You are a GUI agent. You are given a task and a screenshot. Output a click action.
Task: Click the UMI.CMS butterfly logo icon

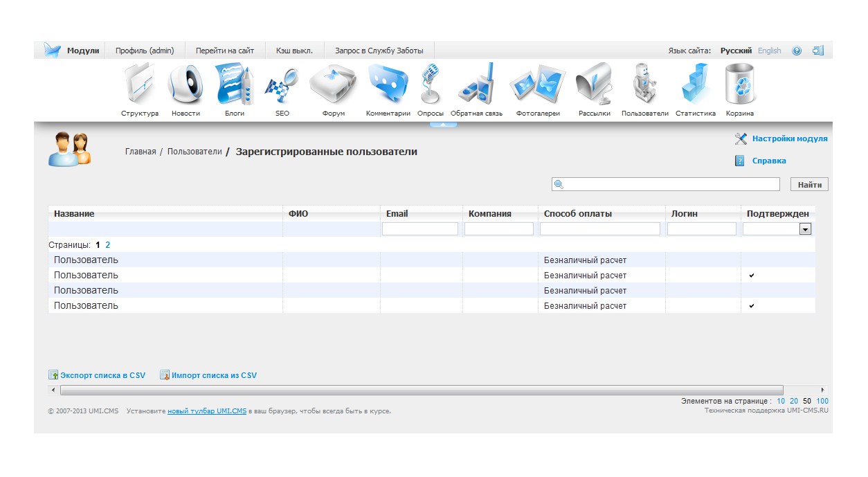pos(53,51)
